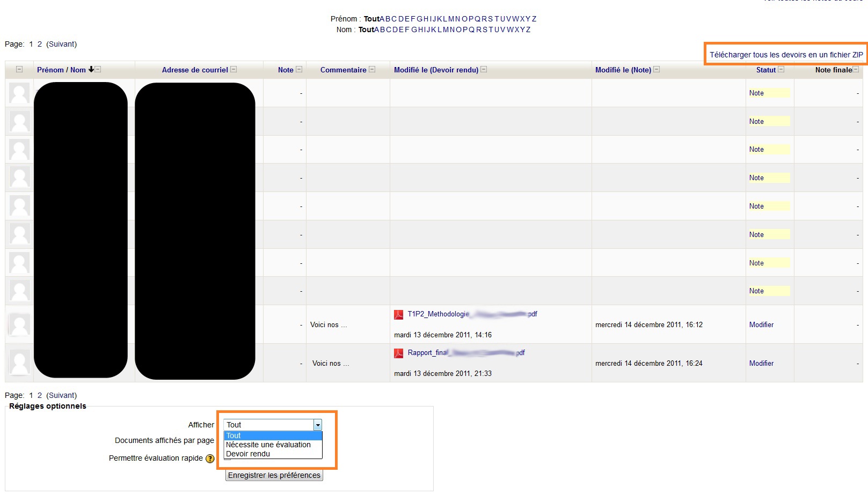Hide the Statut column using its icon
Screen dimensions: 868x495
(781, 70)
